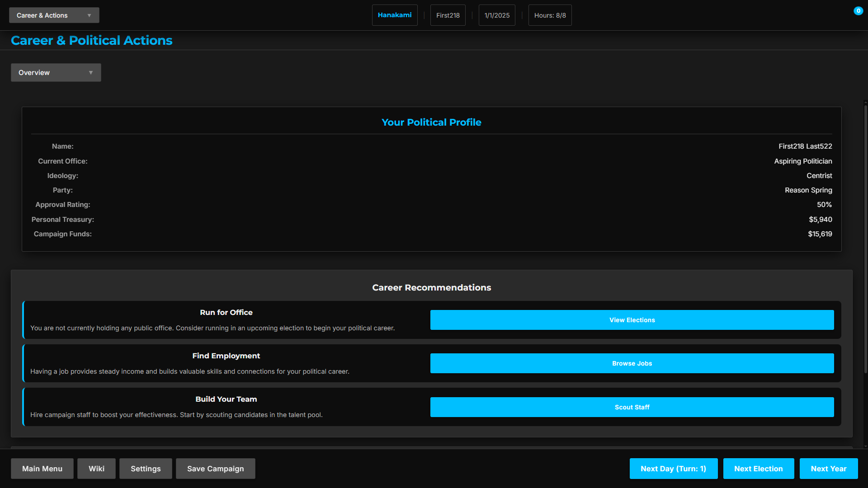
Task: Click the notification badge icon
Action: point(858,11)
